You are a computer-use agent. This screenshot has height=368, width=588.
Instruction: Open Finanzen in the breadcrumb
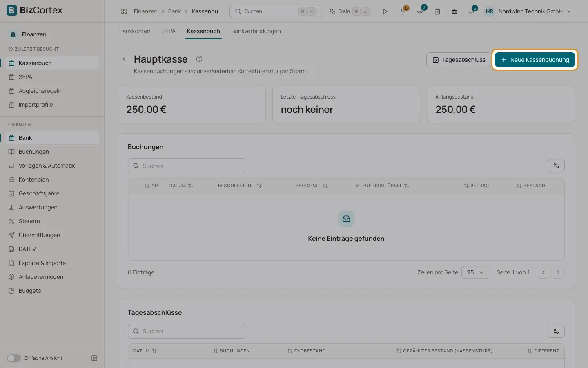145,11
